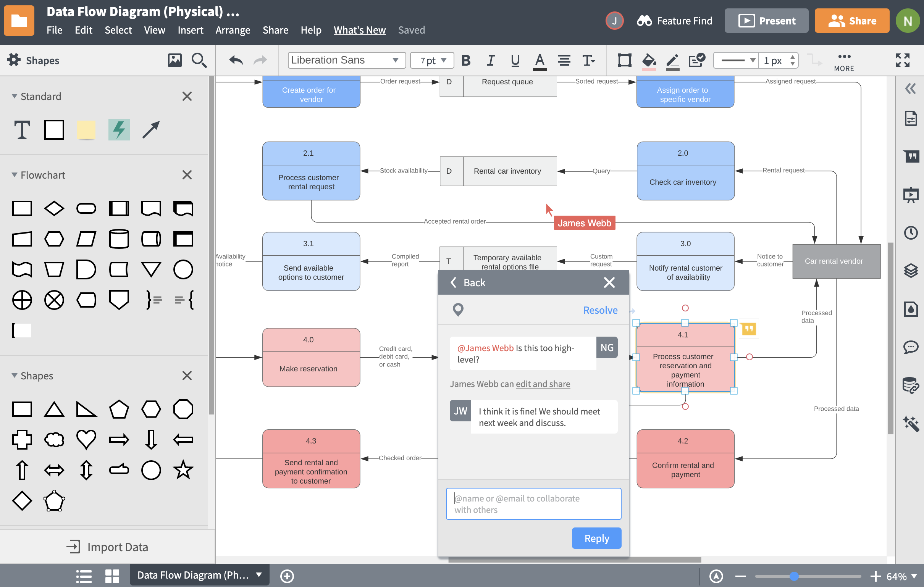Click the Undo arrow icon
The width and height of the screenshot is (924, 587).
(x=235, y=61)
